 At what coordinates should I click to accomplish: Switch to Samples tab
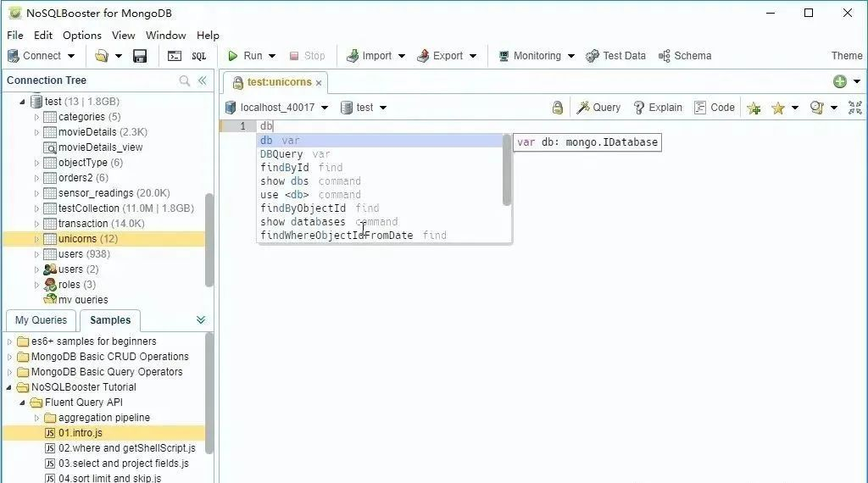pyautogui.click(x=110, y=320)
